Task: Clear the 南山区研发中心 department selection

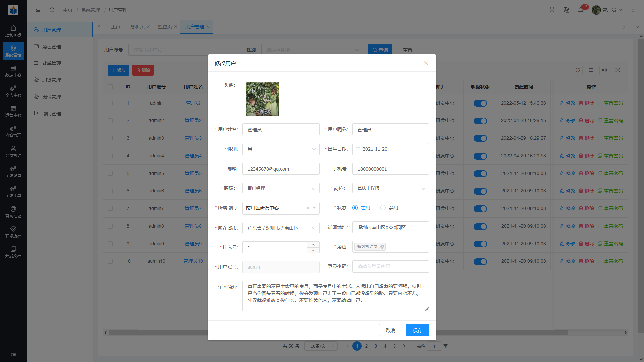Action: 307,208
